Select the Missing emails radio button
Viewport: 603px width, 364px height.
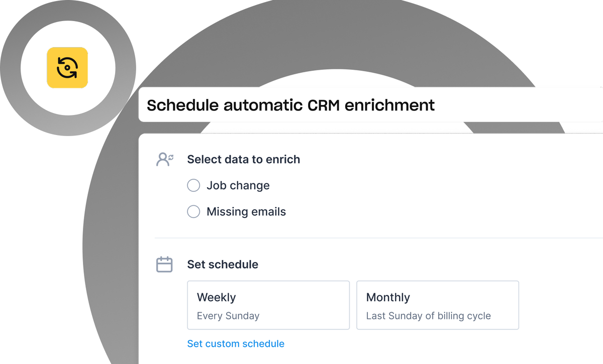click(x=193, y=212)
